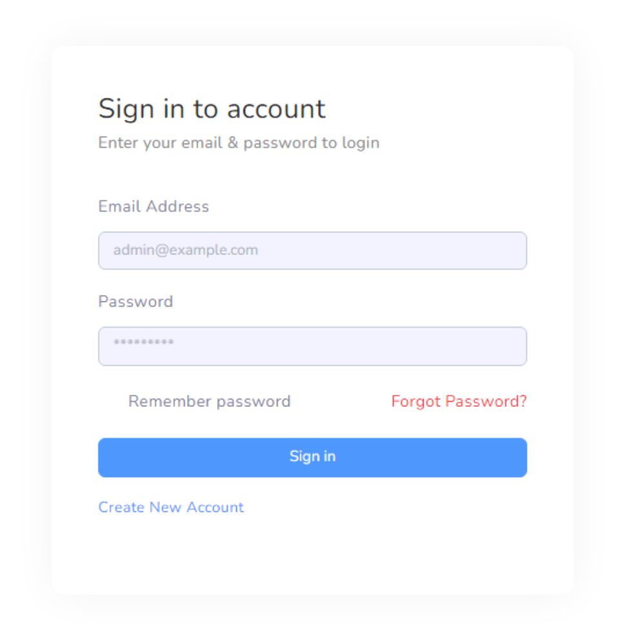This screenshot has height=644, width=644.
Task: Go to Create New Account
Action: point(171,507)
